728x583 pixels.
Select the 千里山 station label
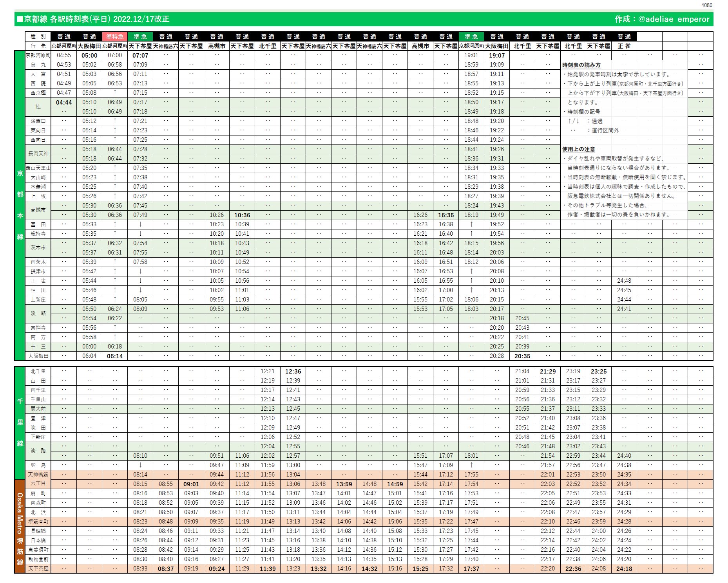point(38,399)
